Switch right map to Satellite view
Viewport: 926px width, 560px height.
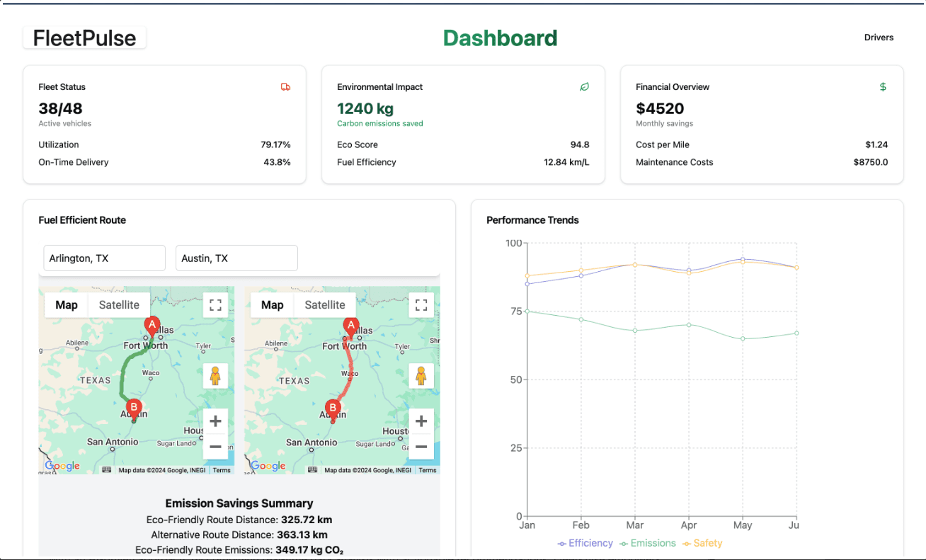[x=325, y=305]
